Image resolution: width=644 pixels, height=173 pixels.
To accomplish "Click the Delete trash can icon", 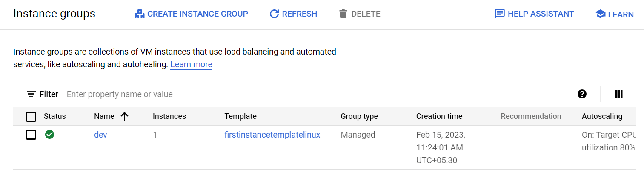I will coord(343,14).
